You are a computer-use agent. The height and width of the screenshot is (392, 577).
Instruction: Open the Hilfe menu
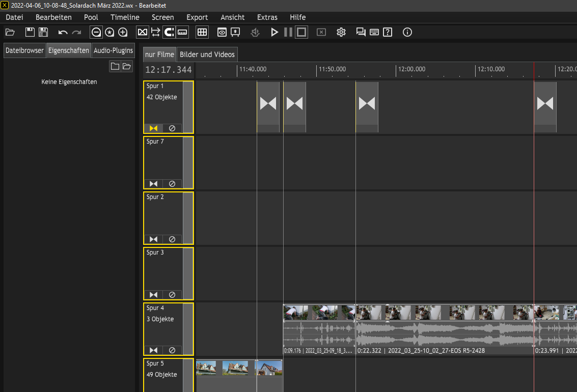[x=298, y=17]
